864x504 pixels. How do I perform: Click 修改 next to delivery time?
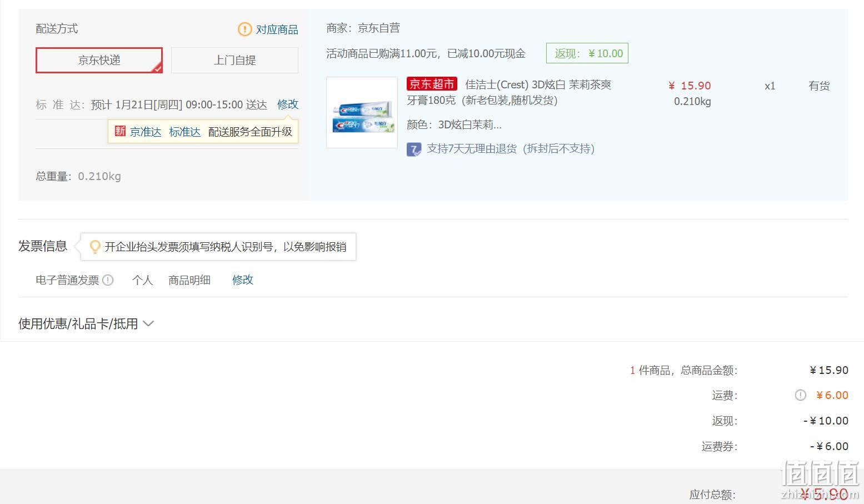point(288,104)
